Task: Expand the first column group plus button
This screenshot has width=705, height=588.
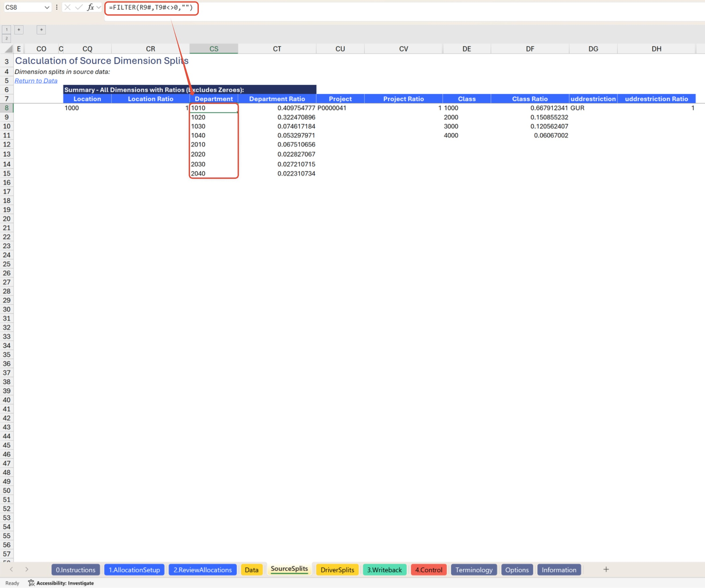Action: (x=19, y=30)
